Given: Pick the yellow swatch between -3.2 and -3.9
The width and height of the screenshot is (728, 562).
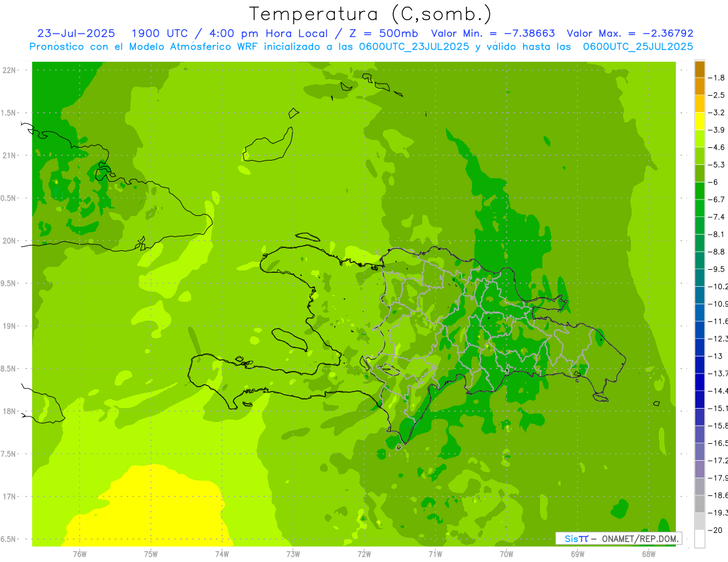Looking at the screenshot, I should [699, 121].
